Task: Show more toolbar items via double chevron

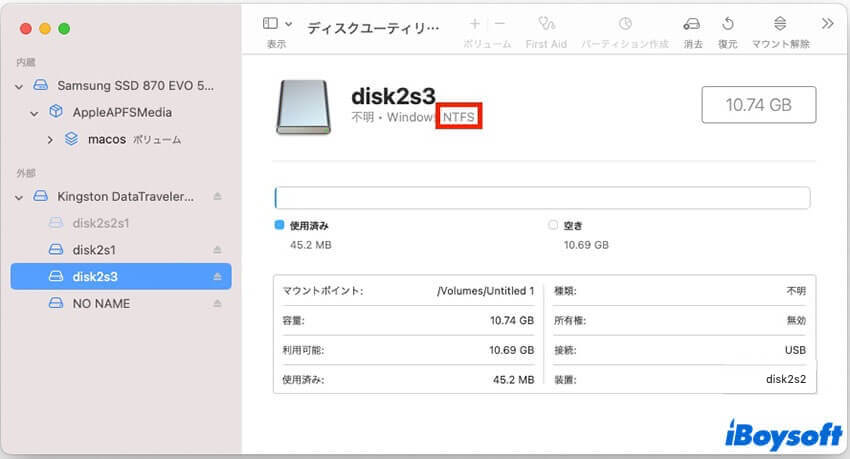Action: (x=827, y=23)
